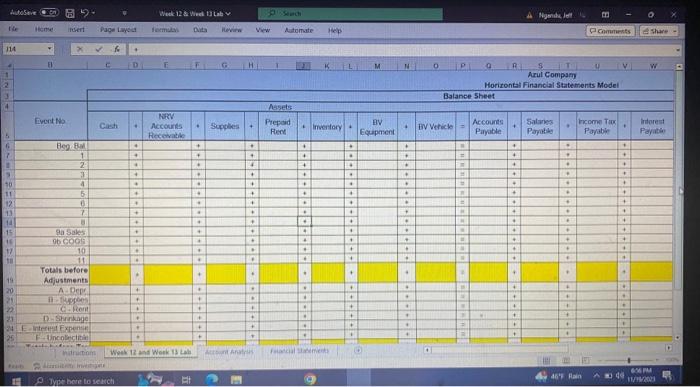Click the yellow Cash total cell in row 19
This screenshot has height=387, width=700.
tap(110, 275)
